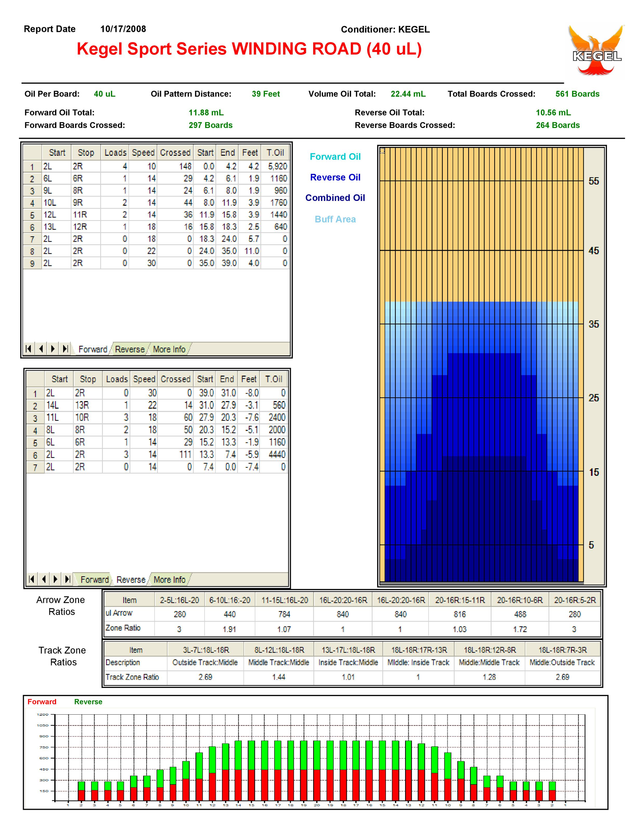Click the 784 ul Arrow value

point(284,614)
